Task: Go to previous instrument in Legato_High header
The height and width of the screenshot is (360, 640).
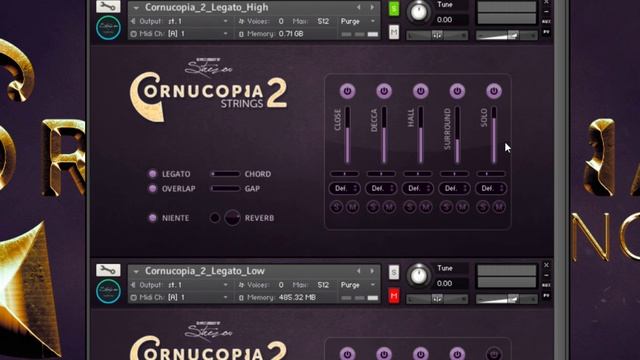Action: pos(358,7)
